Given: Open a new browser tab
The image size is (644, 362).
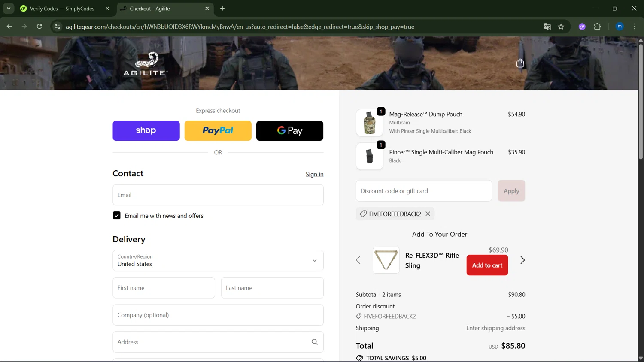Looking at the screenshot, I should 222,9.
